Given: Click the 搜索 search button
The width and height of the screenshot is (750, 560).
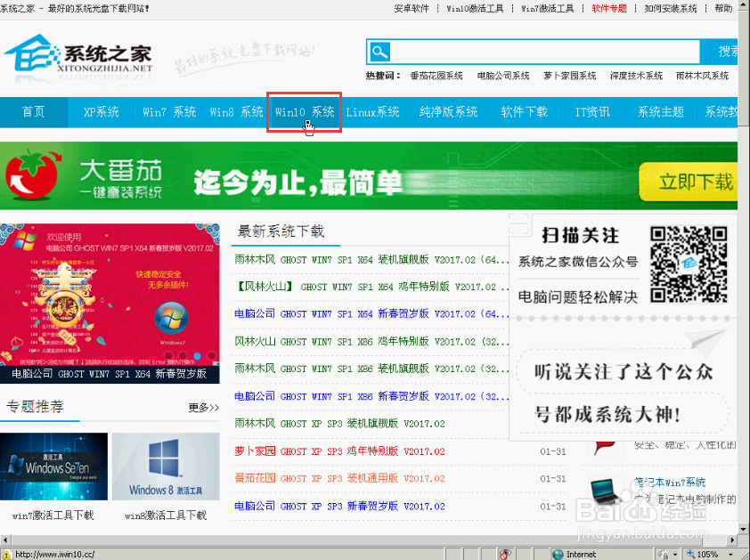Looking at the screenshot, I should coord(719,52).
